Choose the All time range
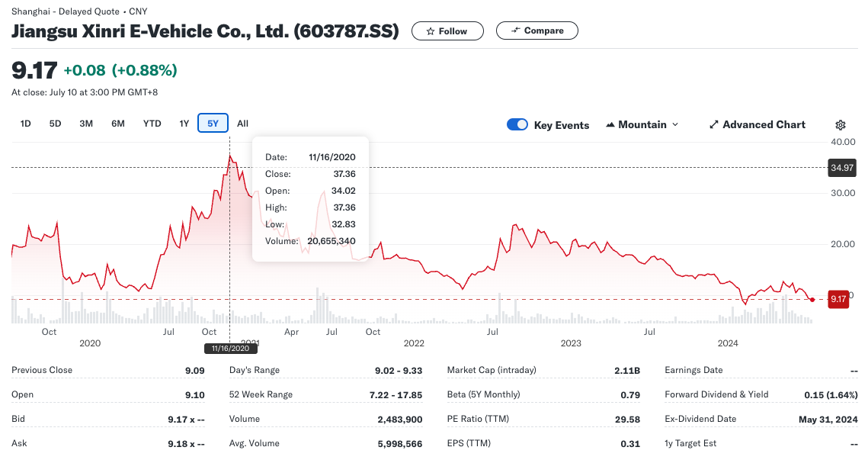Viewport: 868px width, 460px height. (242, 123)
